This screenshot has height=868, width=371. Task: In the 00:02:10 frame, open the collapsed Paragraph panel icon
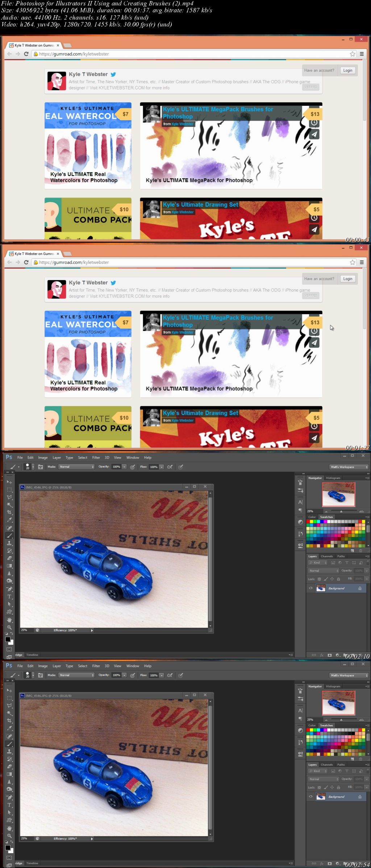pyautogui.click(x=300, y=510)
